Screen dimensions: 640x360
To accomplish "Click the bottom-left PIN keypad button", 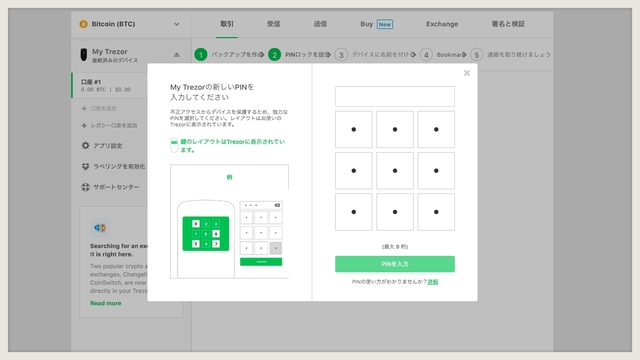I will pyautogui.click(x=353, y=212).
